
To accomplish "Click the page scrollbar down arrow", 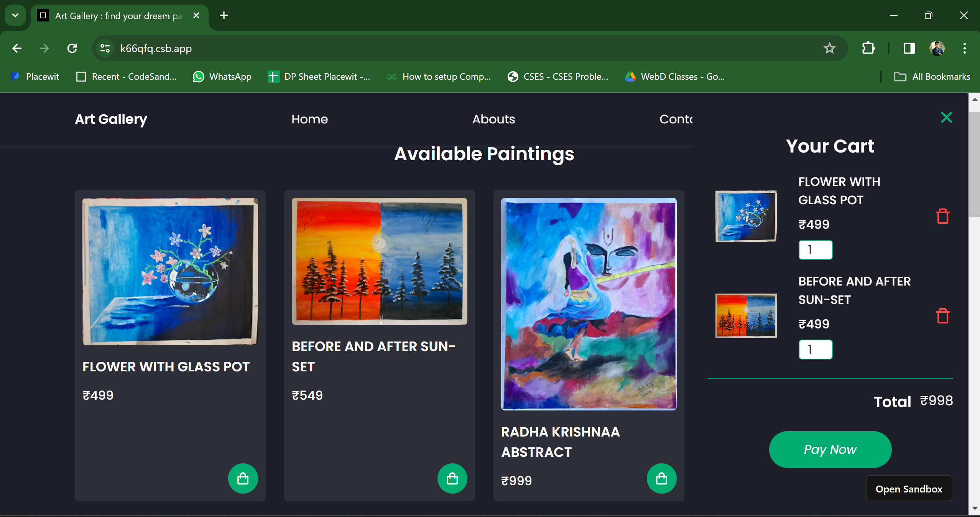I will coord(974,508).
